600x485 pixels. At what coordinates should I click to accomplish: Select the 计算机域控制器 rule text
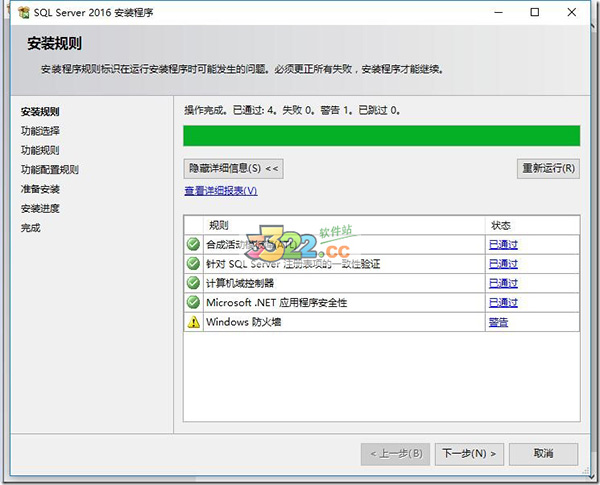(240, 283)
